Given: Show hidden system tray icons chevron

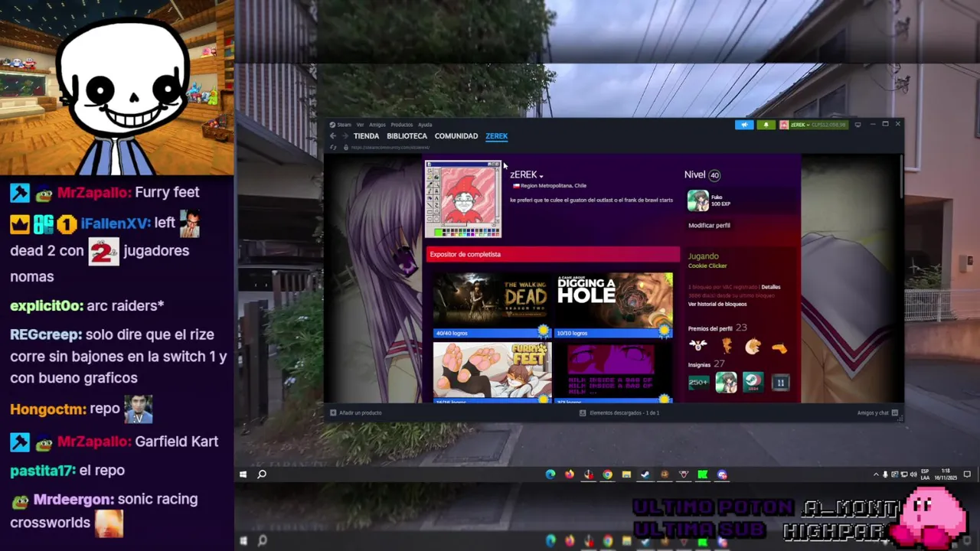Looking at the screenshot, I should [876, 474].
